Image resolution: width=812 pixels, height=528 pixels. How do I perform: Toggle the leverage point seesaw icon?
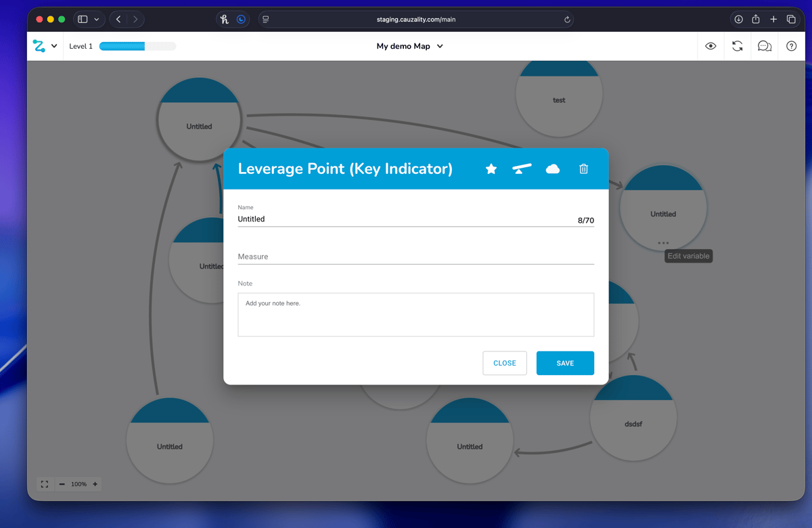[522, 169]
